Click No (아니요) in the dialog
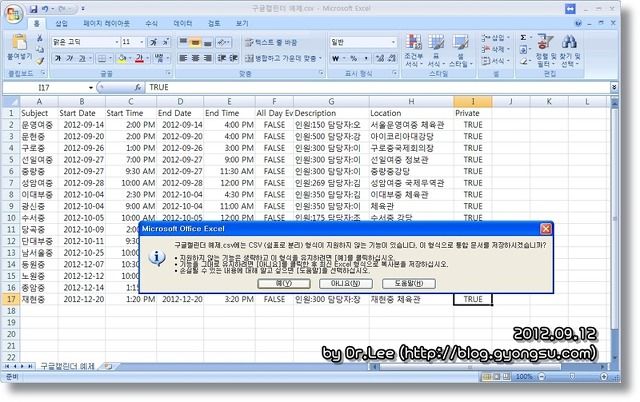640x402 pixels. click(x=346, y=283)
